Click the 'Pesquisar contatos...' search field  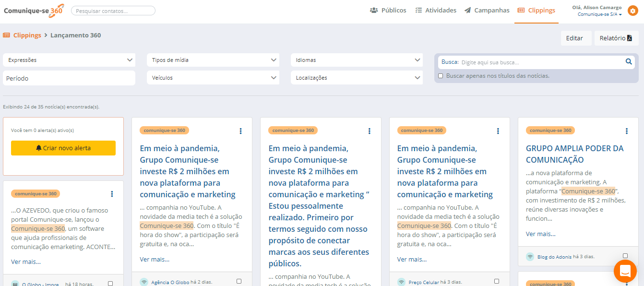(x=113, y=11)
